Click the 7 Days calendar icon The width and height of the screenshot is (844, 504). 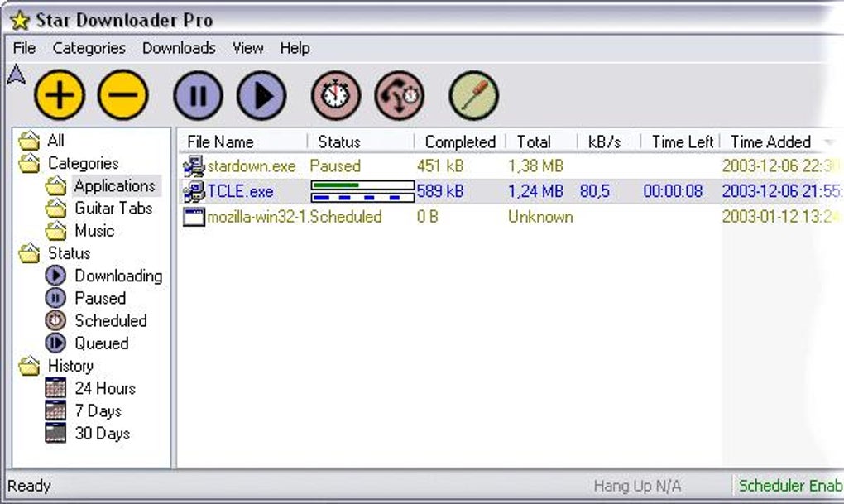point(55,410)
